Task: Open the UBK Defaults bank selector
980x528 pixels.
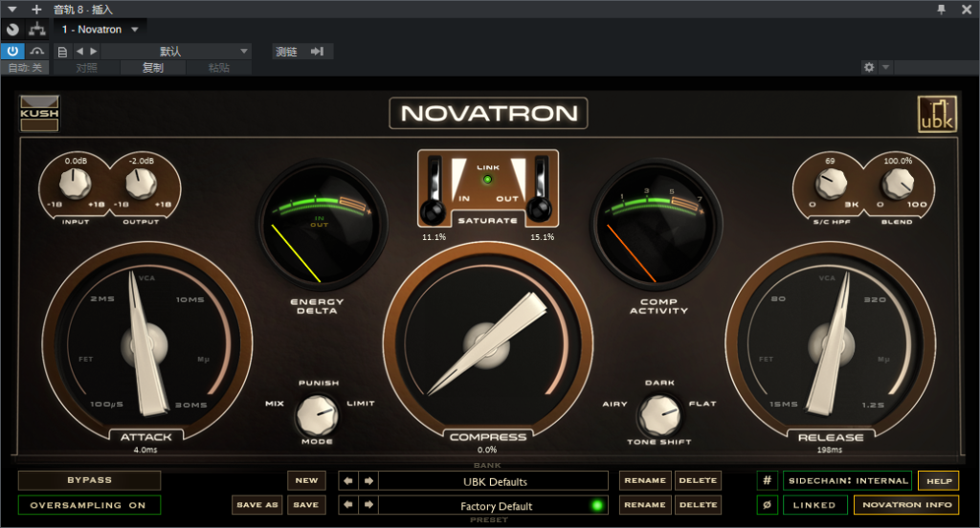Action: (x=494, y=480)
